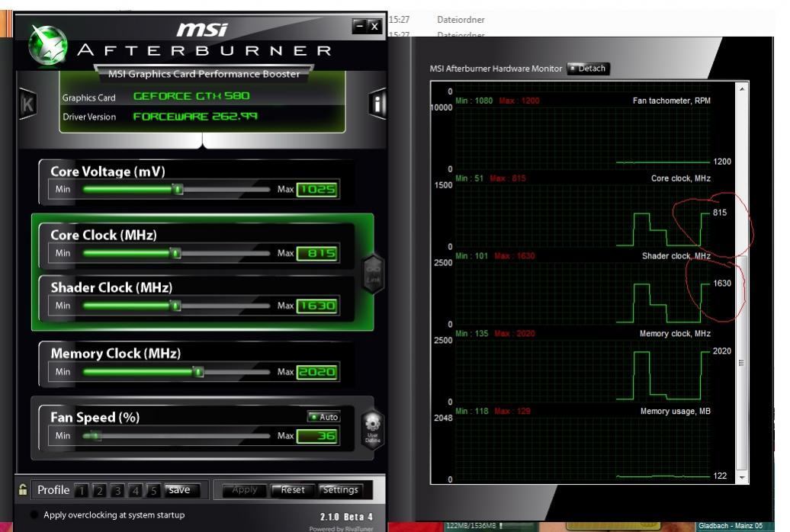The image size is (790, 532).
Task: Click the FORCEWARE 262.99 driver version
Action: tap(195, 117)
